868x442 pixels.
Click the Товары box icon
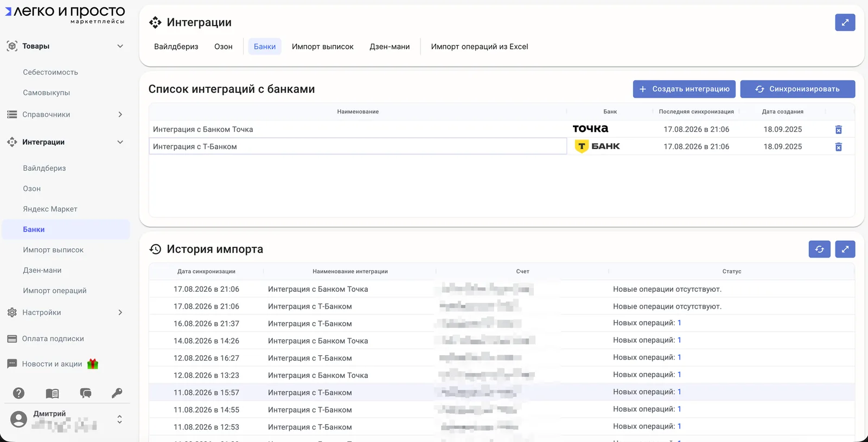click(x=12, y=46)
